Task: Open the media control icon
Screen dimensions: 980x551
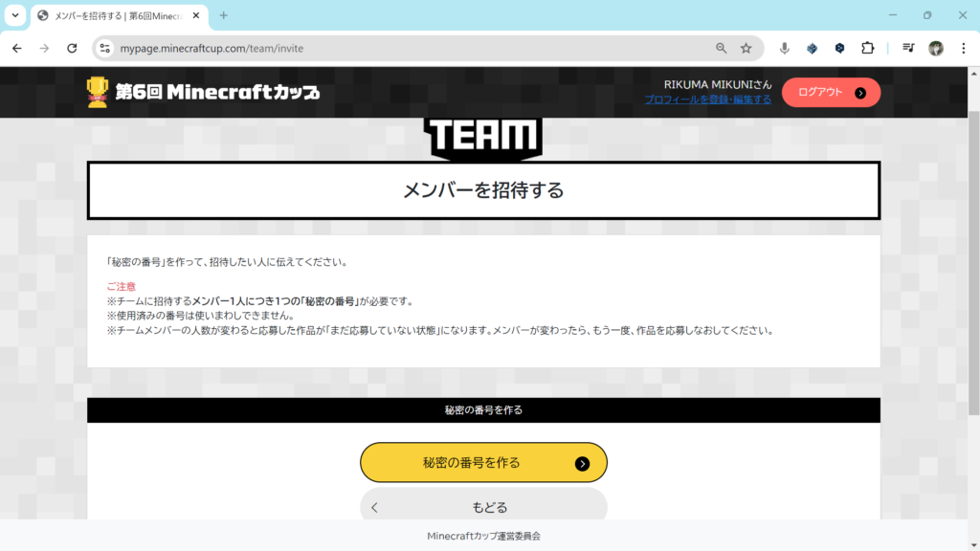Action: pos(908,48)
